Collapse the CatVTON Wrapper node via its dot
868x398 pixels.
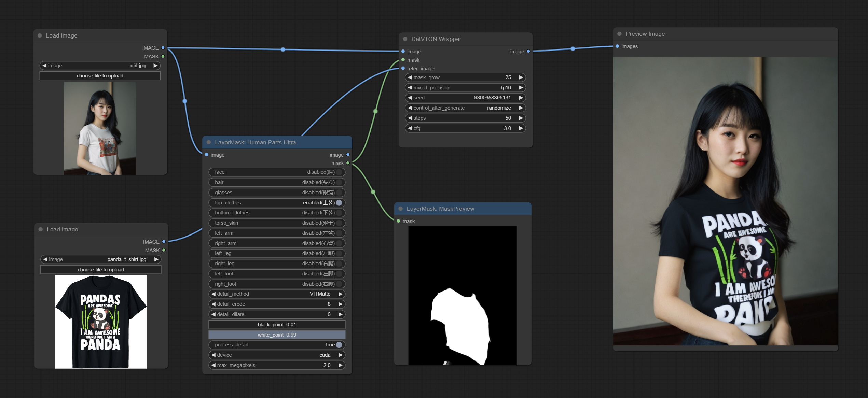pyautogui.click(x=405, y=39)
